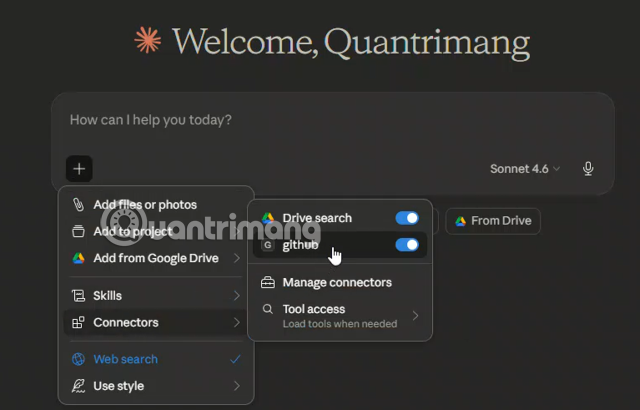Viewport: 640px width, 410px height.
Task: Click the Google Drive icon in the menu
Action: tap(78, 259)
